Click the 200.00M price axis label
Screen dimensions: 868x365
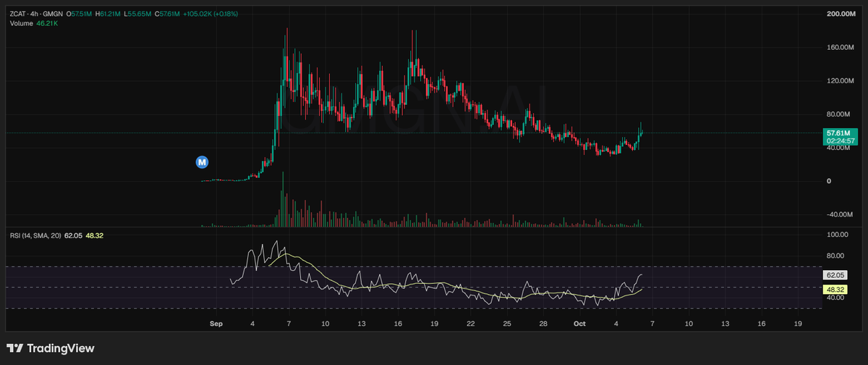pos(842,14)
